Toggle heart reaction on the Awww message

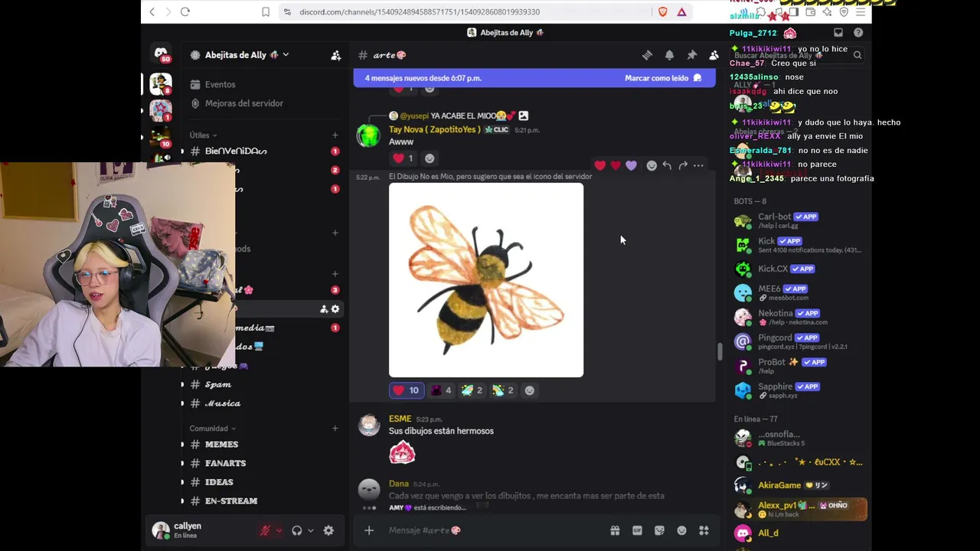tap(403, 158)
